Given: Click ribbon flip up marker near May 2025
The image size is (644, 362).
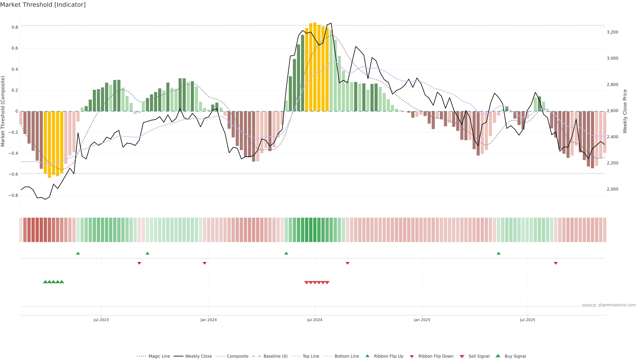Looking at the screenshot, I should [x=498, y=253].
